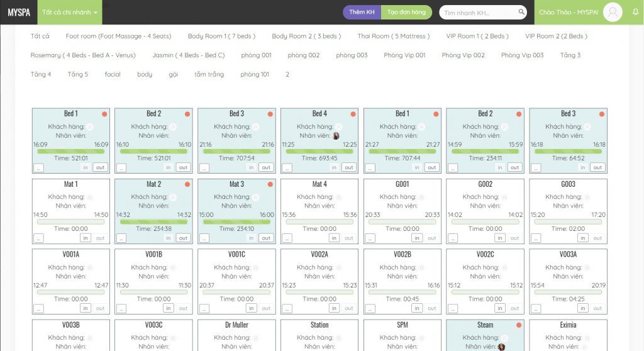Check in on the V002B card
Screen dimensions: 644x351
pyautogui.click(x=416, y=308)
